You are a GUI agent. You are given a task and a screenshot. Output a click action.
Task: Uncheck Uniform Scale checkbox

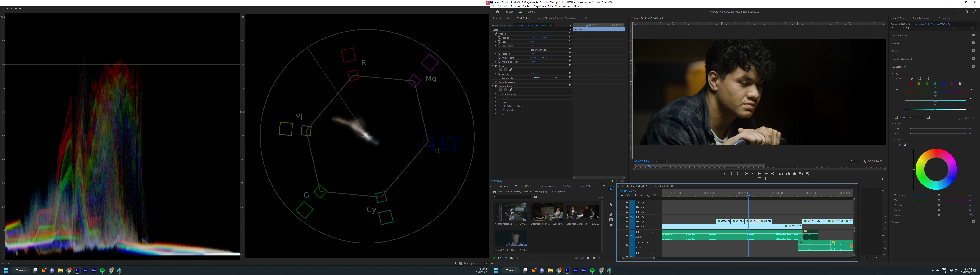[532, 50]
